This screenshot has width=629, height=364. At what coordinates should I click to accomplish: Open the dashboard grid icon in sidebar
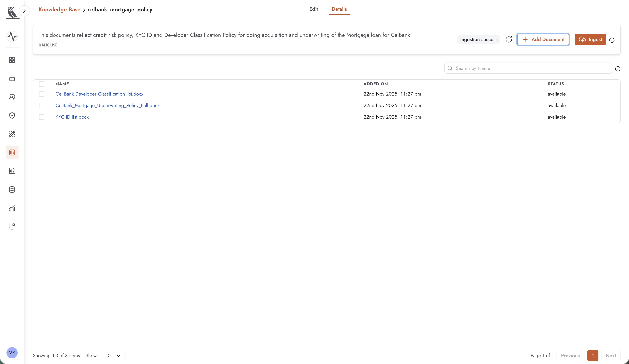pos(12,60)
